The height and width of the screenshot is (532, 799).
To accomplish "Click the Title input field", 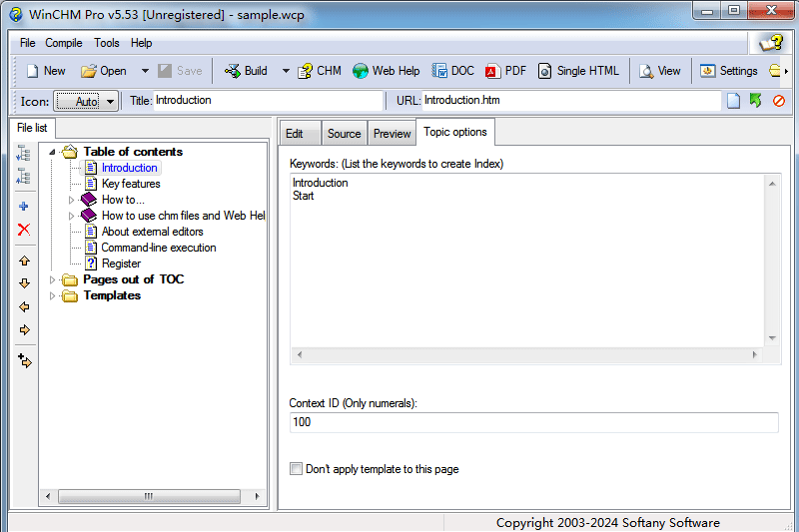I will [268, 100].
